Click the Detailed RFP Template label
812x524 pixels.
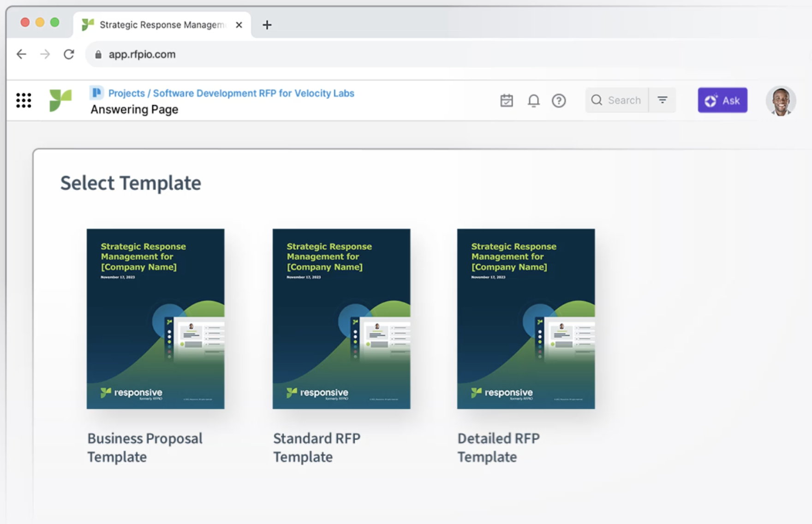[498, 447]
